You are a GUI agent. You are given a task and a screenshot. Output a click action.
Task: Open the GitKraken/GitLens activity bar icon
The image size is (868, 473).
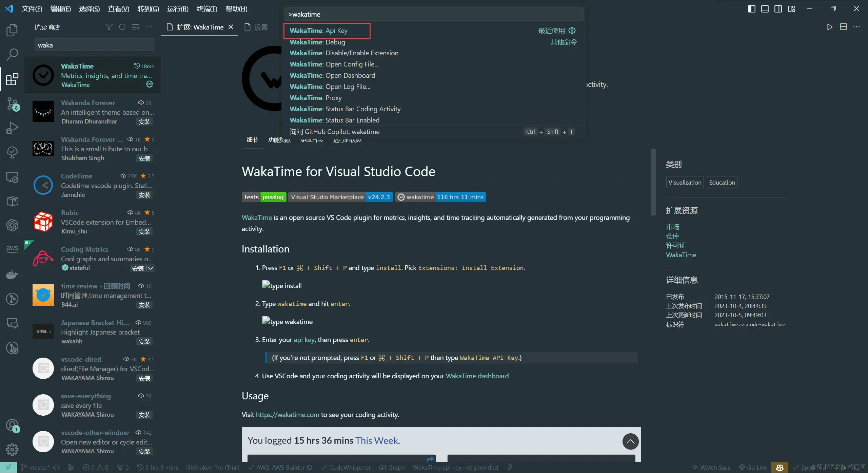pos(12,299)
